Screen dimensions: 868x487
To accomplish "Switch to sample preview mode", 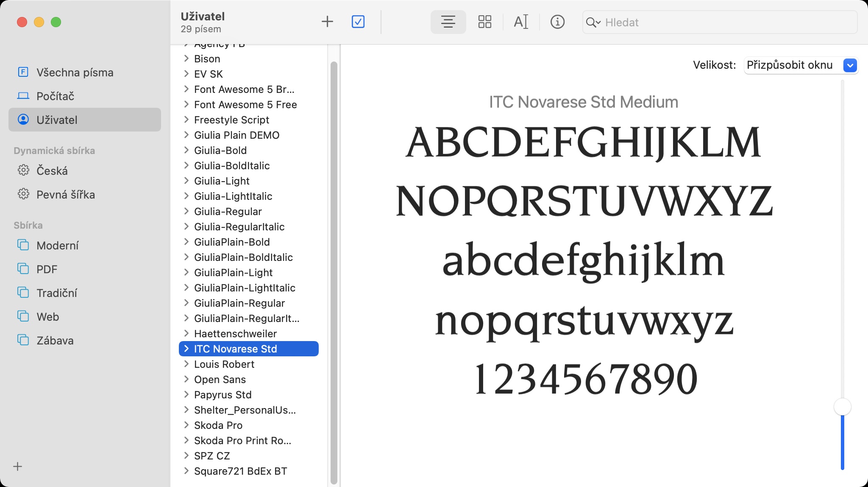I will (448, 22).
